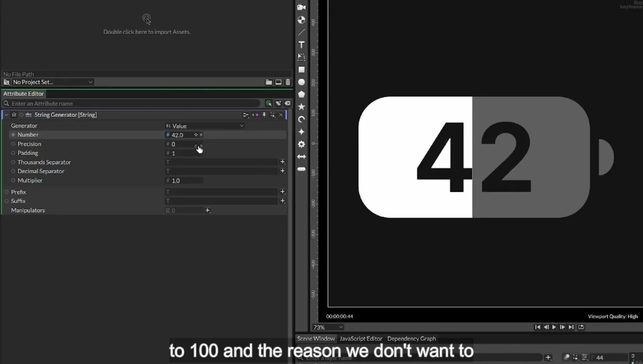Click the green pick-attribute icon by search
This screenshot has height=364, width=643.
click(269, 103)
